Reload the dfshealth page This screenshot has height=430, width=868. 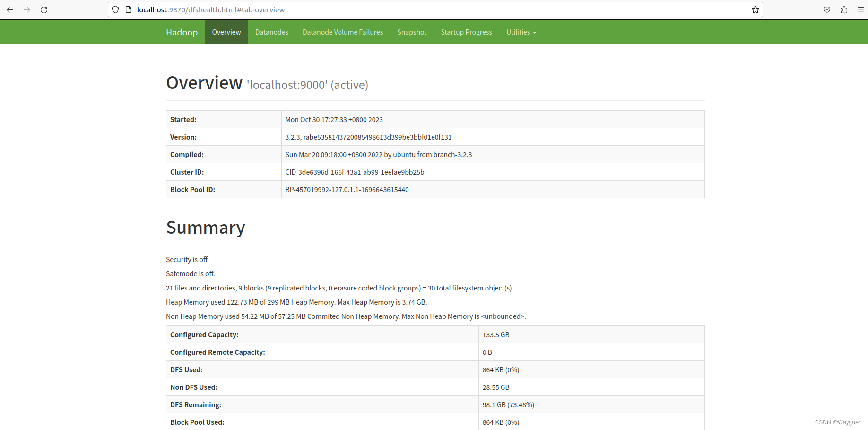[x=44, y=9]
